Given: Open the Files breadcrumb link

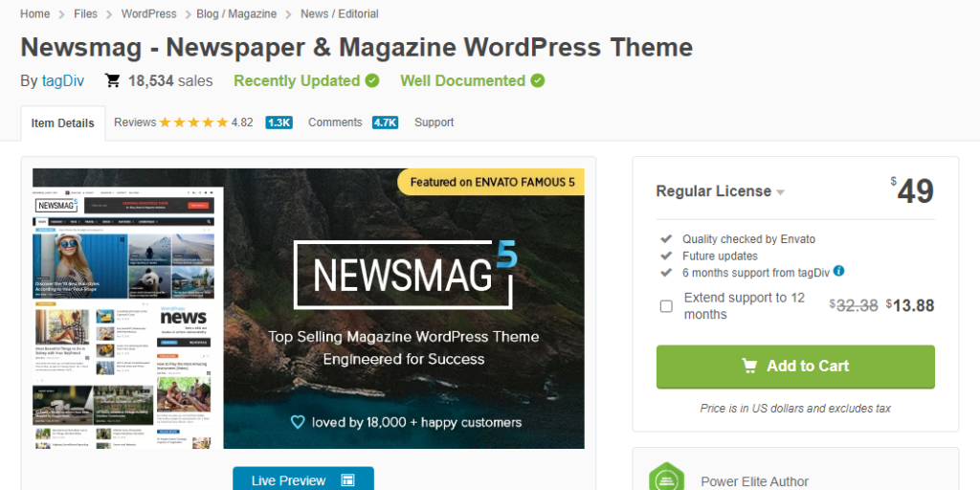Looking at the screenshot, I should [x=85, y=13].
